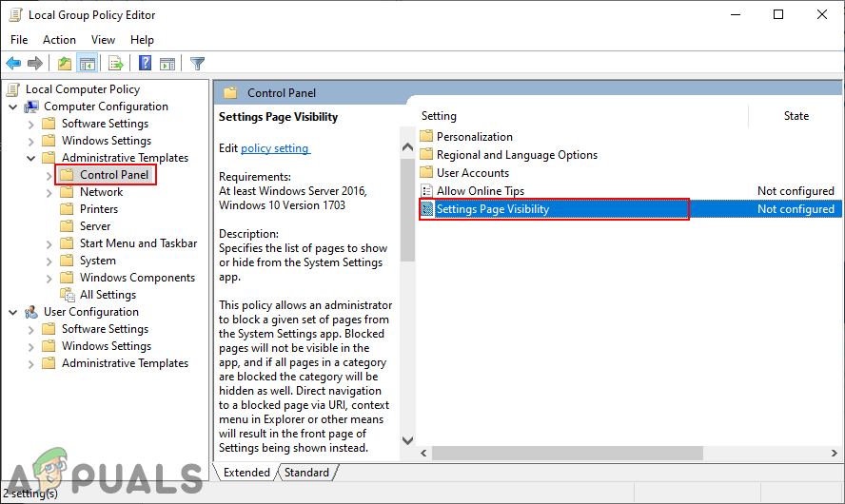Click the Personalization folder icon

tap(427, 136)
